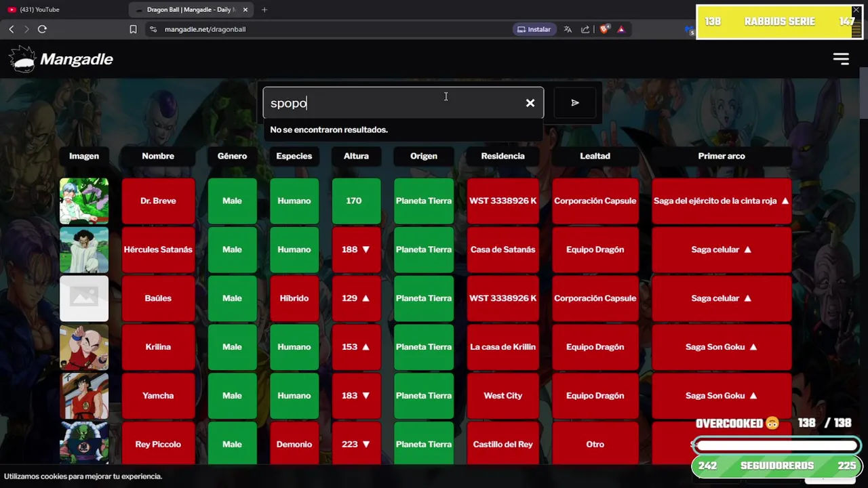Click the La casa de Krillin cell
This screenshot has width=868, height=488.
click(x=502, y=347)
